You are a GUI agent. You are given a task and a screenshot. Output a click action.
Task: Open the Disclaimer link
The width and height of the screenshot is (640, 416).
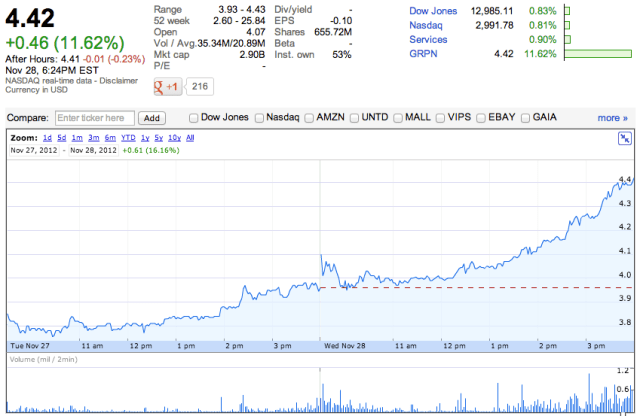click(118, 81)
